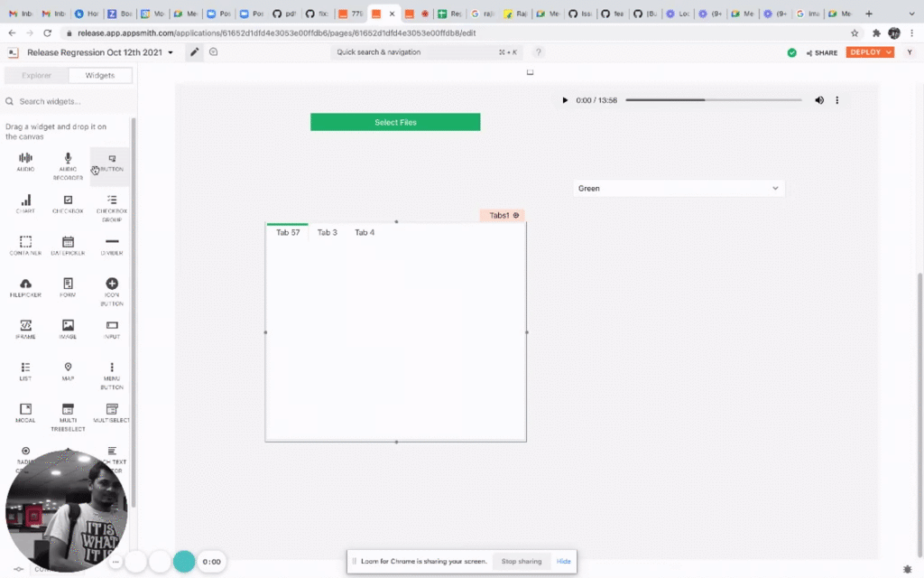Click Stop sharing in the Loom bar
924x578 pixels.
[x=522, y=561]
